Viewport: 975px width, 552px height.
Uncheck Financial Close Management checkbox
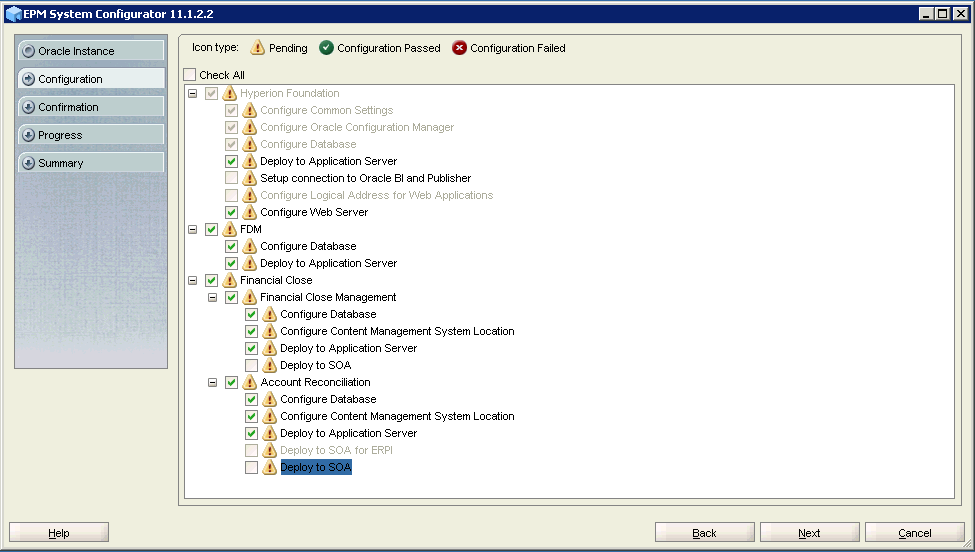coord(231,297)
